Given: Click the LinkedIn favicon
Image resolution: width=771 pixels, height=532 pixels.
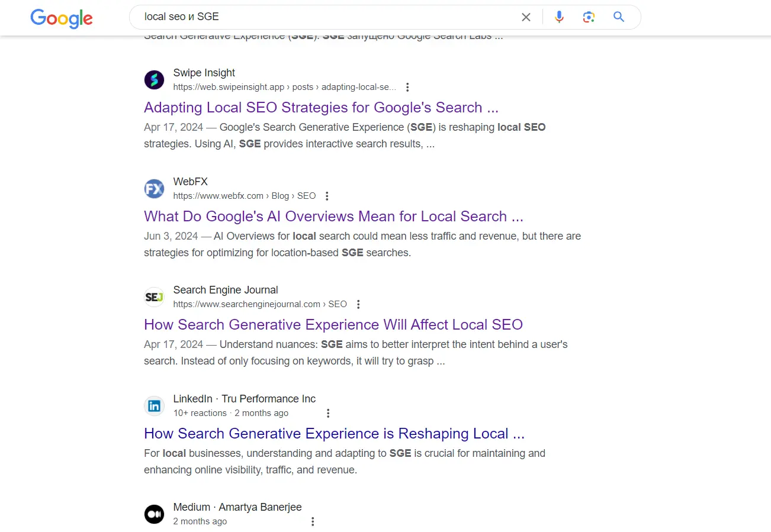Looking at the screenshot, I should (154, 406).
